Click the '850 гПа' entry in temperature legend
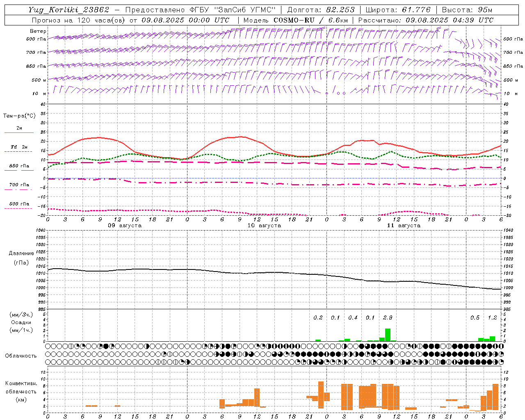Image resolution: width=525 pixels, height=420 pixels. point(19,166)
